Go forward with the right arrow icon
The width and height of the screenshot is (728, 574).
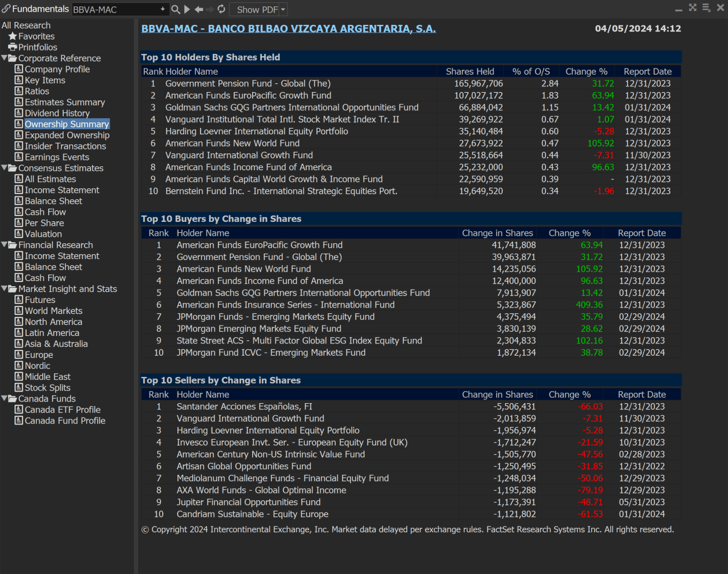tap(210, 9)
